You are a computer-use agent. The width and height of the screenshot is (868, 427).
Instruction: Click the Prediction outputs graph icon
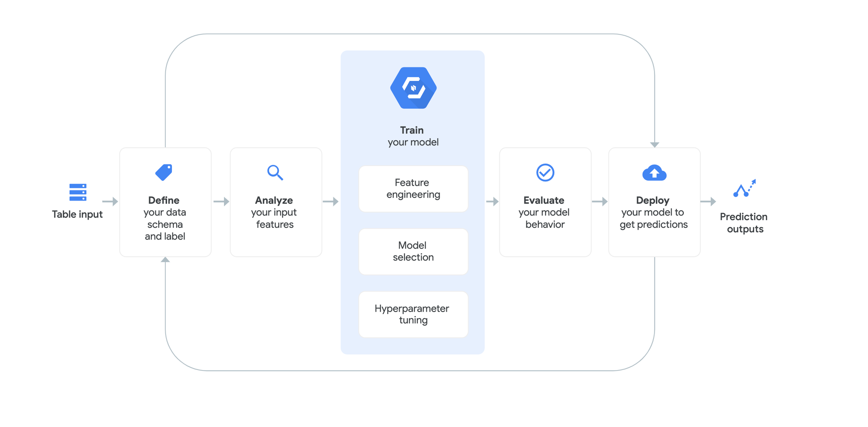click(744, 188)
